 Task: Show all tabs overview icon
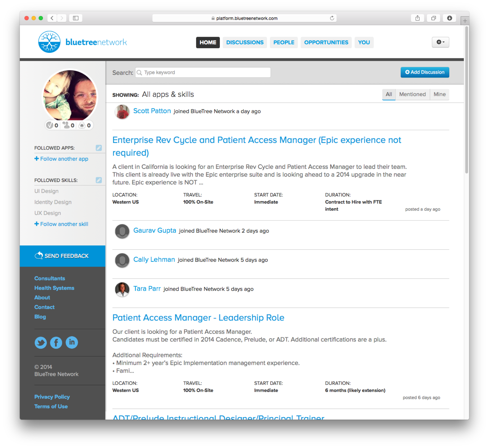click(433, 18)
